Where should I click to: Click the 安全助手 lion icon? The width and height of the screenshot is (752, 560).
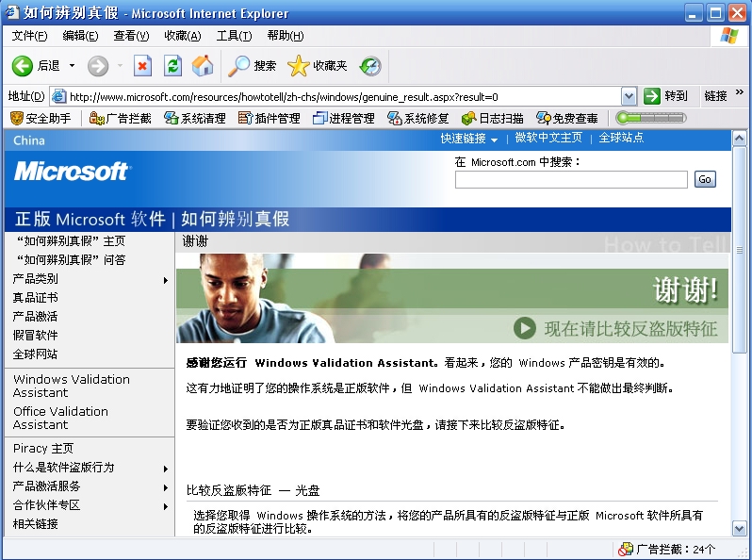click(17, 118)
